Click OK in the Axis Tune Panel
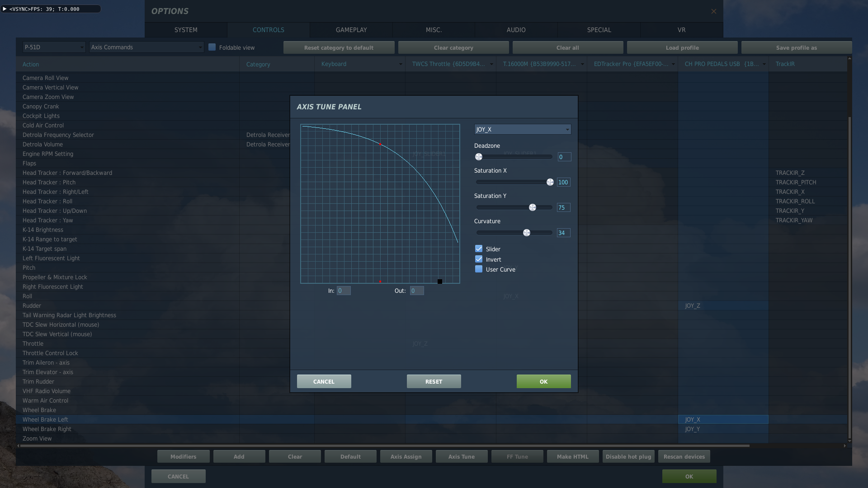This screenshot has width=868, height=488. 544,381
